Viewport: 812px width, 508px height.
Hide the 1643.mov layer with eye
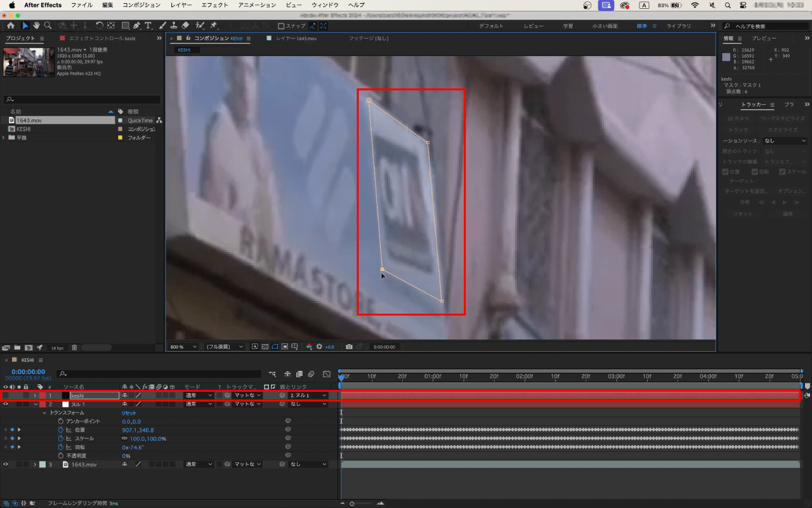pyautogui.click(x=6, y=464)
